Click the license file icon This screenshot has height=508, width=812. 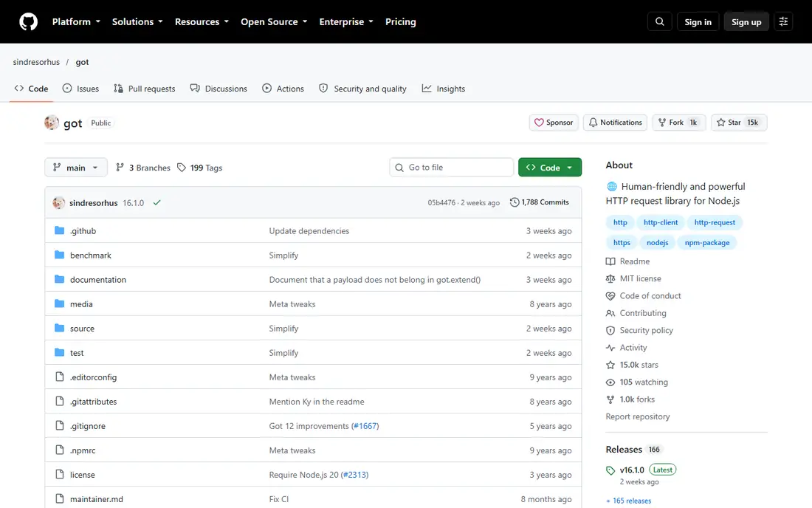coord(60,474)
